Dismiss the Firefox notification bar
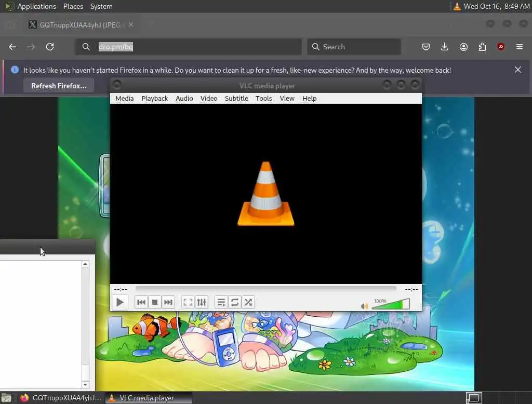532x404 pixels. (518, 70)
